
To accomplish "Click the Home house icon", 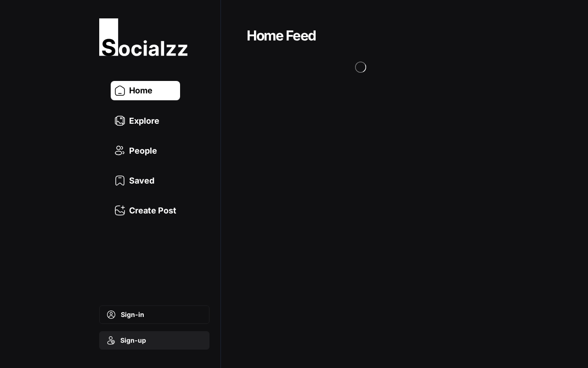I will (x=120, y=91).
